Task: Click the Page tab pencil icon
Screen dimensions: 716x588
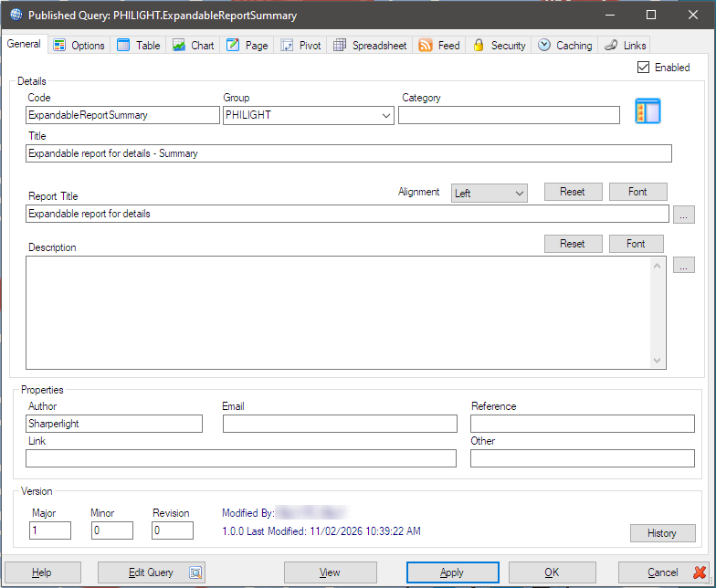Action: (233, 46)
